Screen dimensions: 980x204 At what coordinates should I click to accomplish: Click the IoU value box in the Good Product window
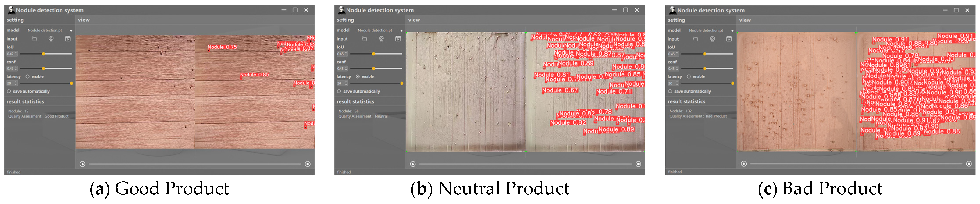[x=12, y=54]
